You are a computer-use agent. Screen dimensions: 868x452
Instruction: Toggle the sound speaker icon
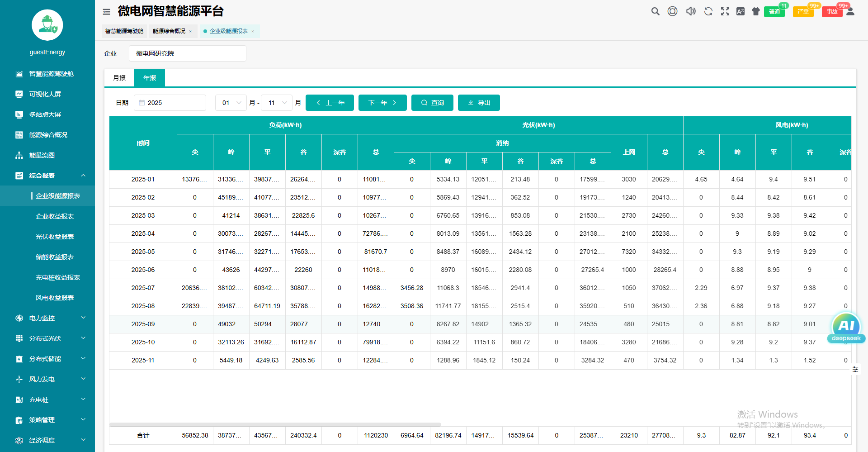coord(691,12)
